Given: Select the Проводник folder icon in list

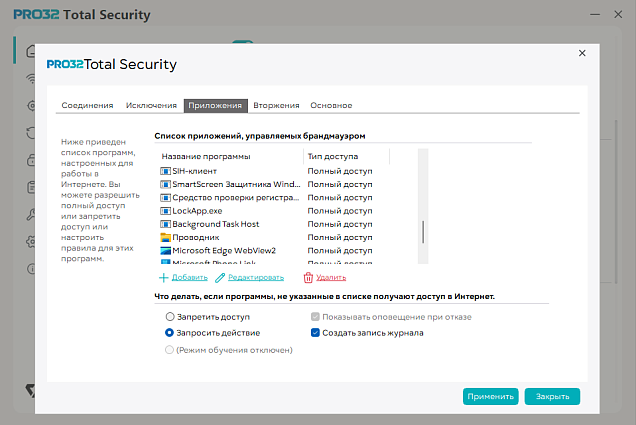Looking at the screenshot, I should coord(165,237).
